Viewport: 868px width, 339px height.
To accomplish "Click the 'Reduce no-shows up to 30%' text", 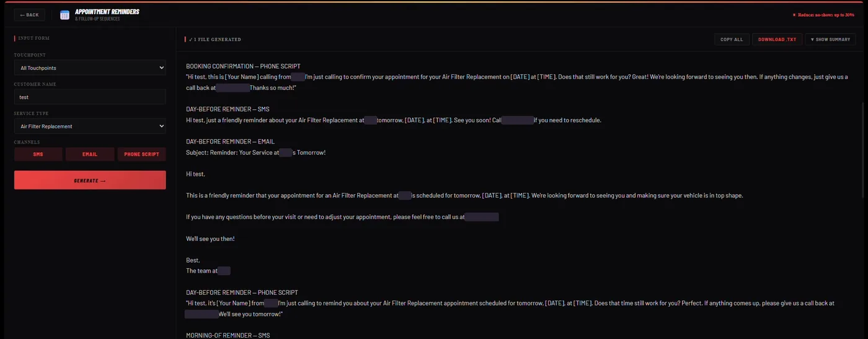I will [x=825, y=15].
